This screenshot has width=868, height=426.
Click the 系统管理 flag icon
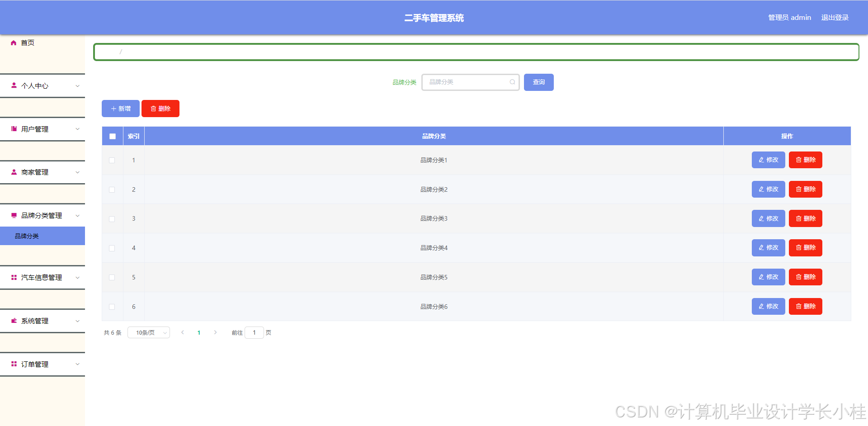click(x=13, y=321)
